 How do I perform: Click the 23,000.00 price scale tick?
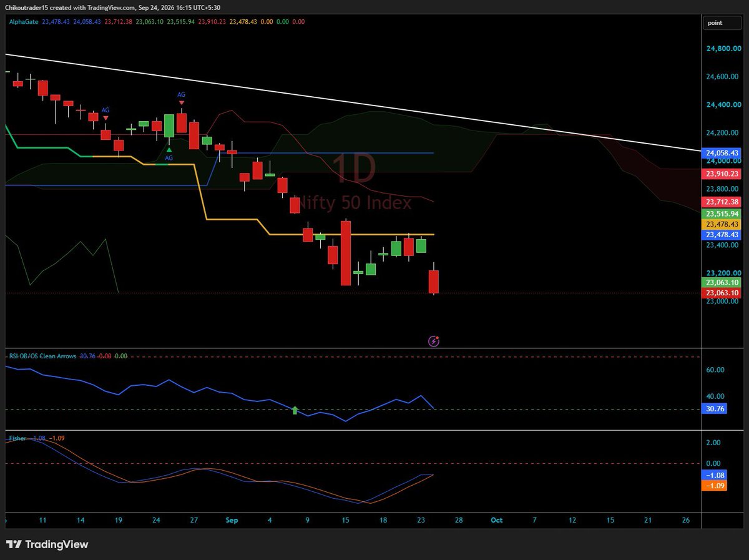click(x=723, y=302)
